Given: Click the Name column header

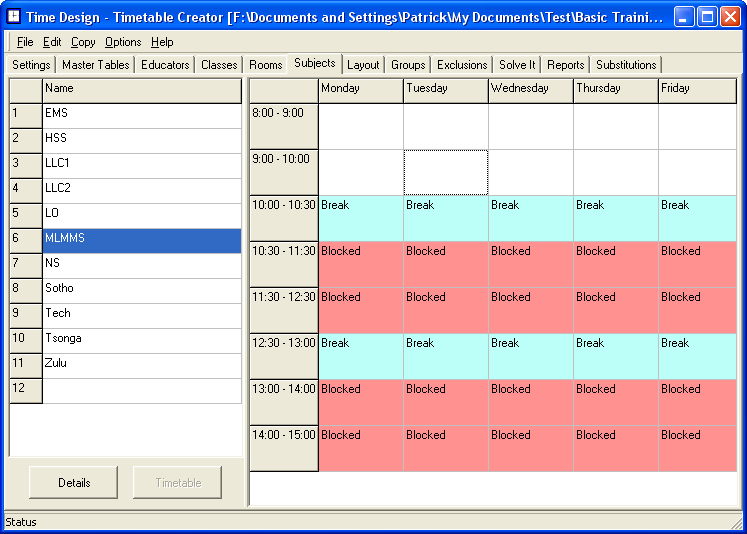Looking at the screenshot, I should tap(141, 89).
